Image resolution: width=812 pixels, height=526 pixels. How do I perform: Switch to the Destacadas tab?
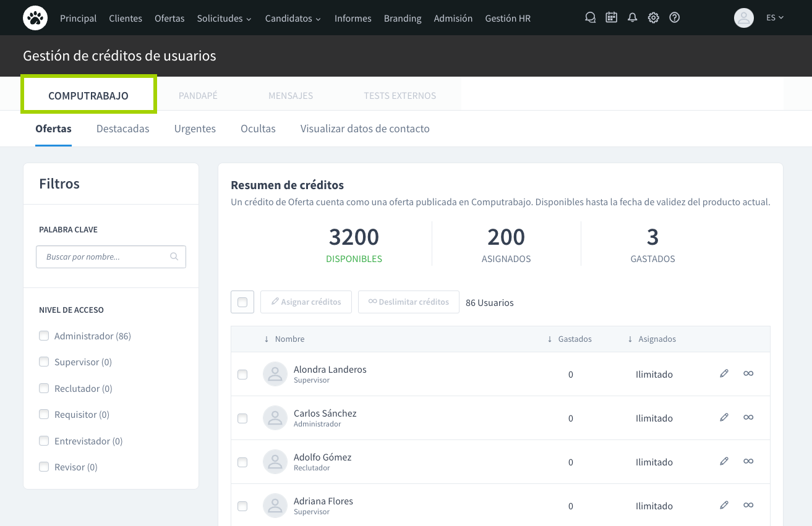[x=122, y=129]
